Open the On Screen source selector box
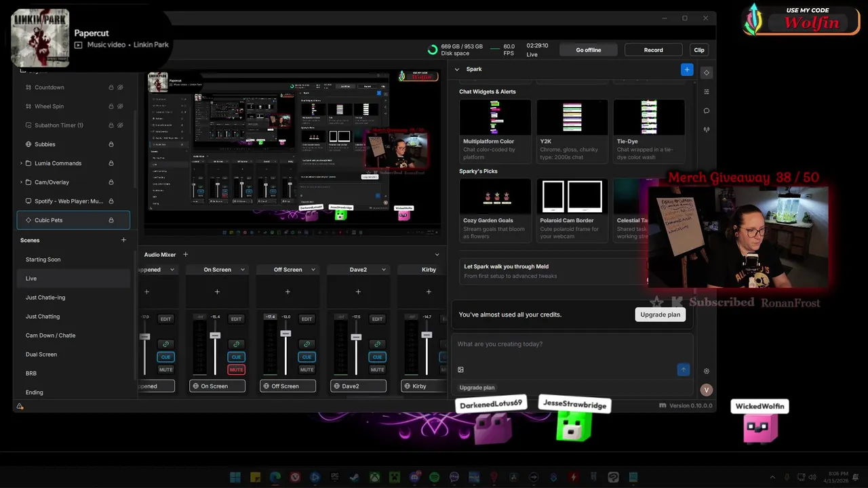868x488 pixels. pyautogui.click(x=217, y=386)
